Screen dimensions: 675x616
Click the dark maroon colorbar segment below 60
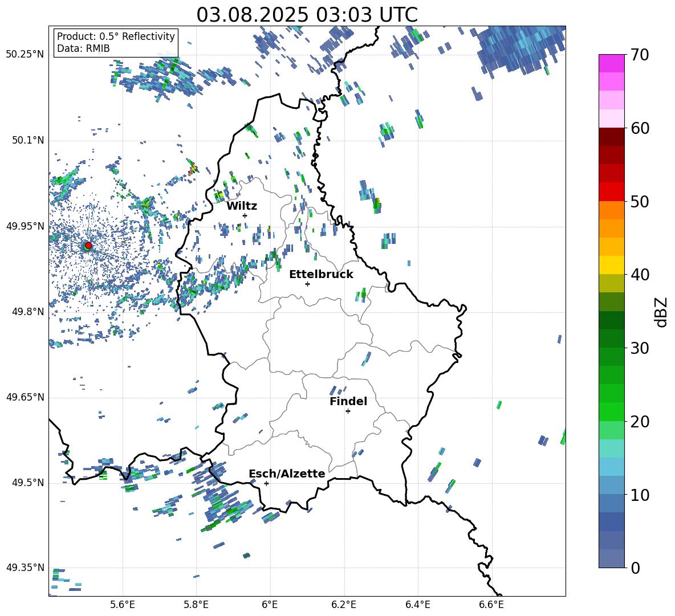coord(611,137)
